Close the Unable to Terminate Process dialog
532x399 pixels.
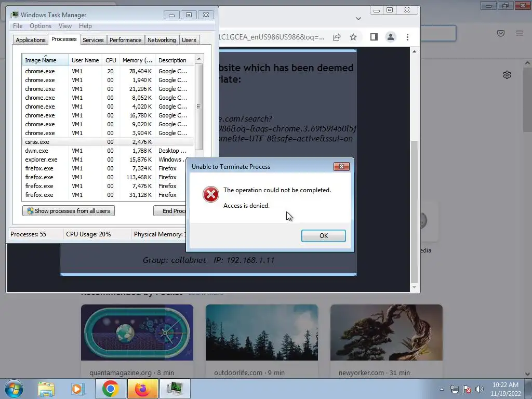point(341,166)
